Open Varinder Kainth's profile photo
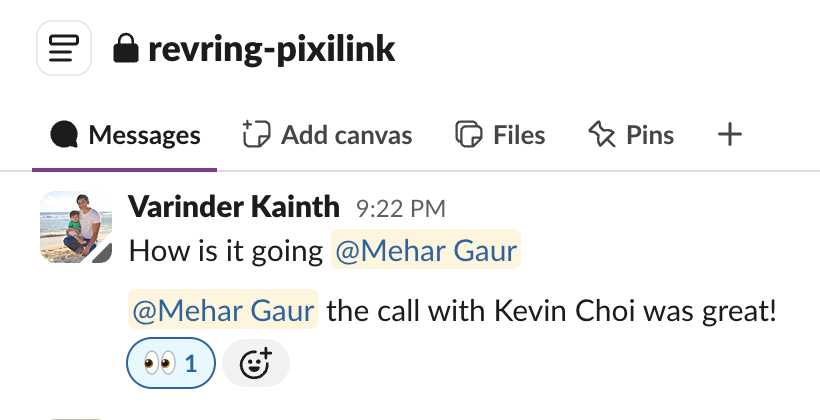 [75, 227]
